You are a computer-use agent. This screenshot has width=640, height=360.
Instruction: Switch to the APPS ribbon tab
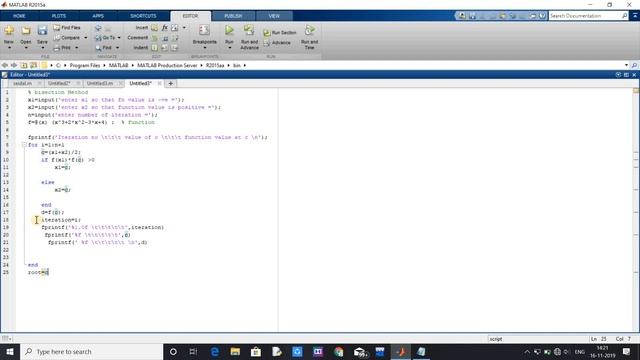(98, 16)
